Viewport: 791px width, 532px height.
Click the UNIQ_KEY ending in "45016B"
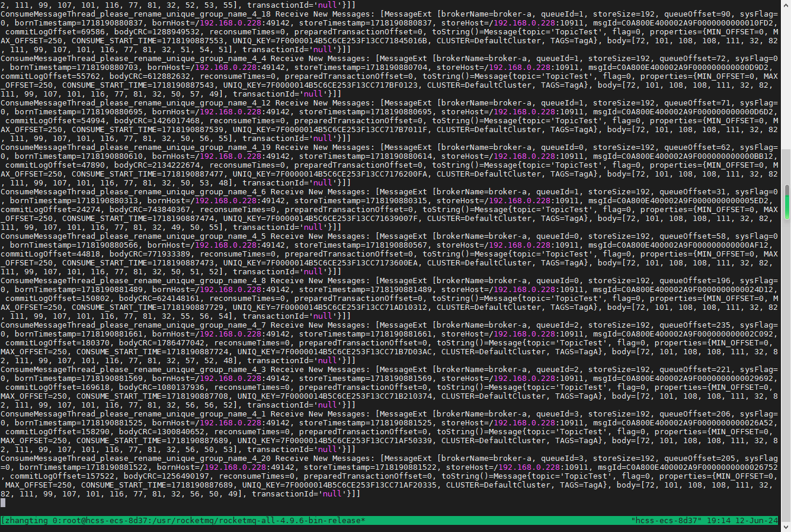(329, 41)
